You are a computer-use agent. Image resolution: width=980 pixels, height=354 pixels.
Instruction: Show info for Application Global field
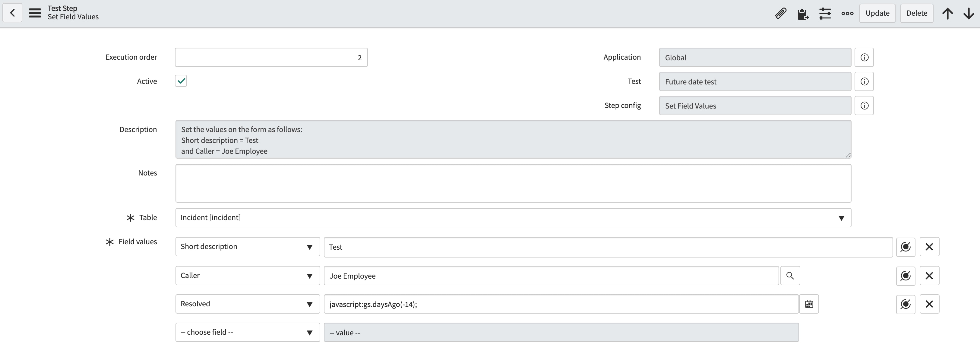(864, 57)
